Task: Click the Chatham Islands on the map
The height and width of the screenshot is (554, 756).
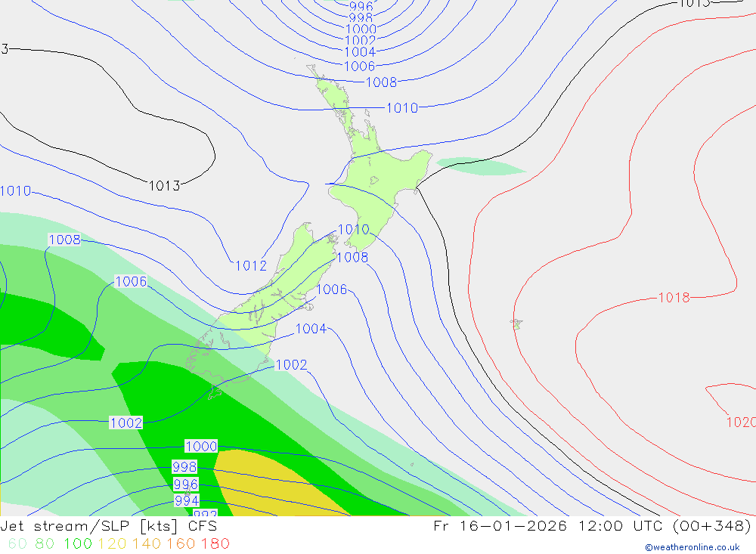Action: pos(517,324)
